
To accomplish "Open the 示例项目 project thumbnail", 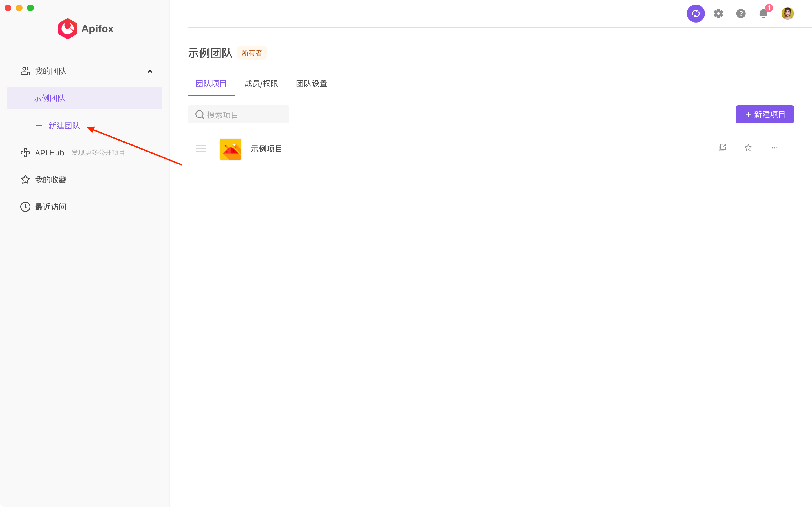I will click(231, 149).
